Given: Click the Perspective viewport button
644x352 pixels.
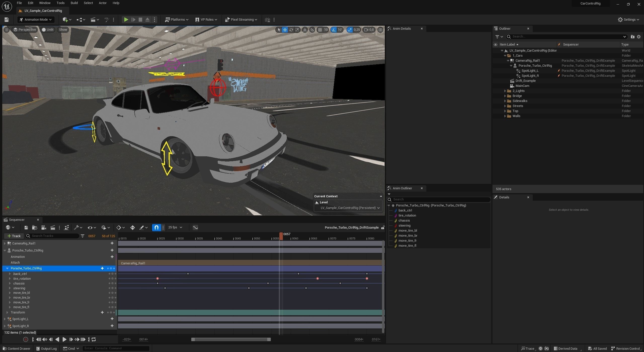Looking at the screenshot, I should click(25, 30).
